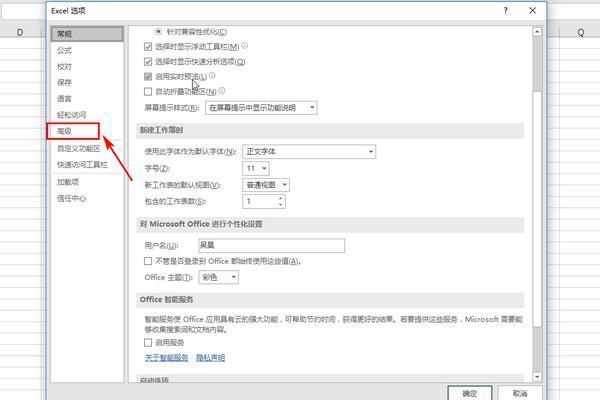Open the 加载项 category
Viewport: 600px width, 400px height.
point(68,182)
